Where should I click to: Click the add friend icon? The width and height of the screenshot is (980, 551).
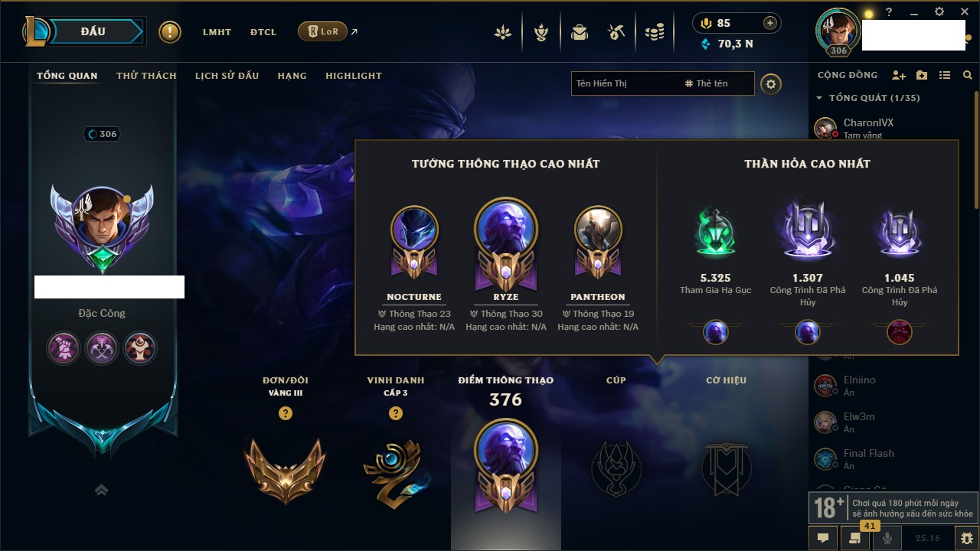coord(899,75)
